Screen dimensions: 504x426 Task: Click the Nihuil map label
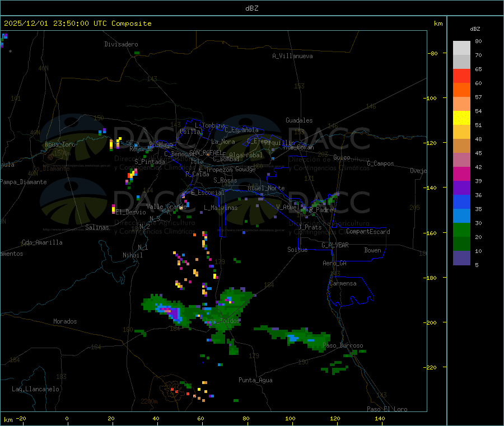click(x=132, y=255)
